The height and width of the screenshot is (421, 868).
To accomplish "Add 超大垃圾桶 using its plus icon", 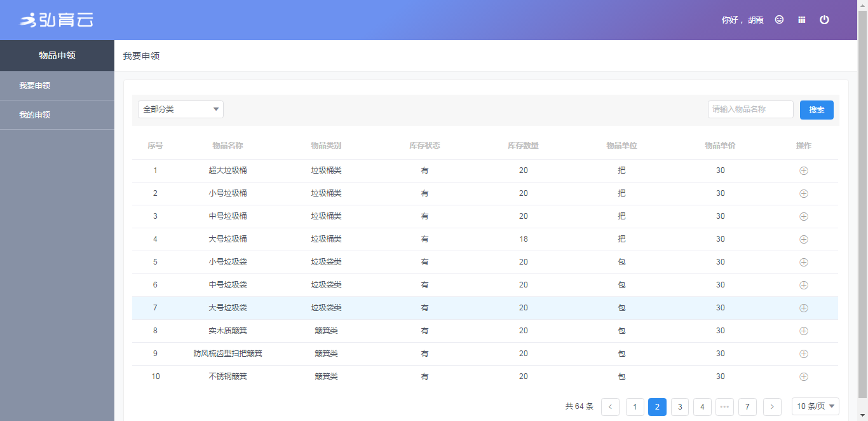I will click(x=803, y=170).
